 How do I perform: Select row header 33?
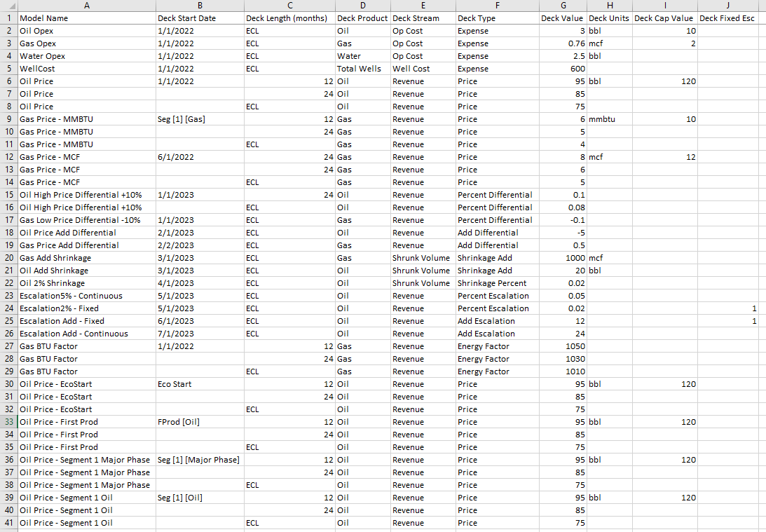[x=8, y=422]
